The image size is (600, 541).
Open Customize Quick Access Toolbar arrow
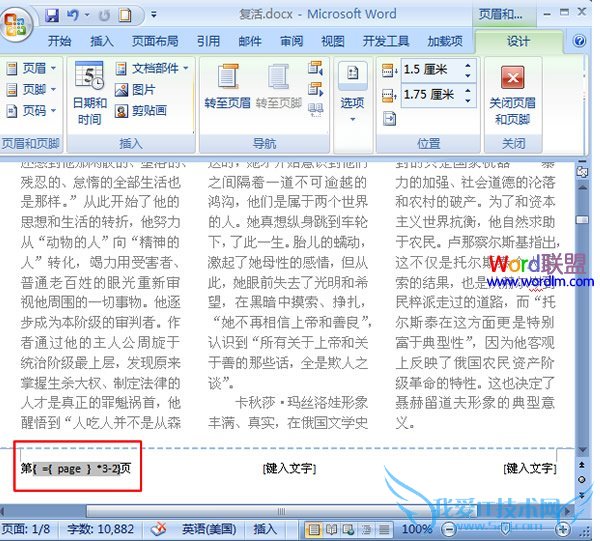[x=154, y=15]
